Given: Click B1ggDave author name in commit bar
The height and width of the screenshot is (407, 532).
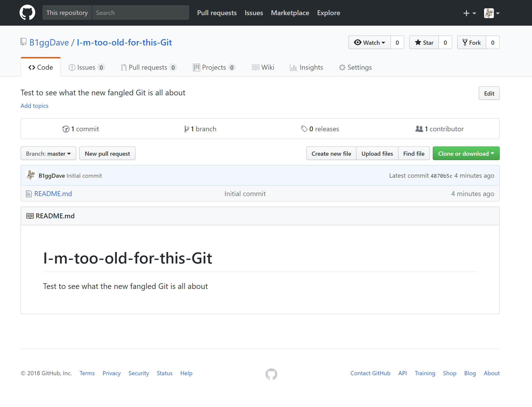Looking at the screenshot, I should pos(52,176).
